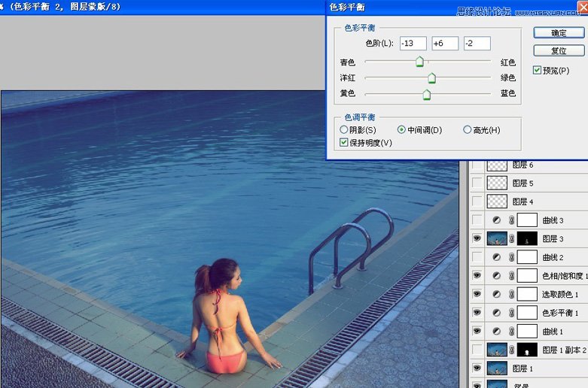Click the 曲线 1 adjustment layer icon
Viewport: 588px width, 388px height.
click(x=496, y=331)
